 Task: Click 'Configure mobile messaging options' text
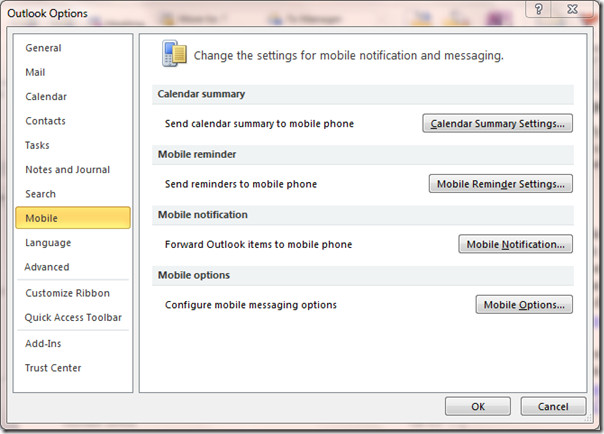pos(251,305)
